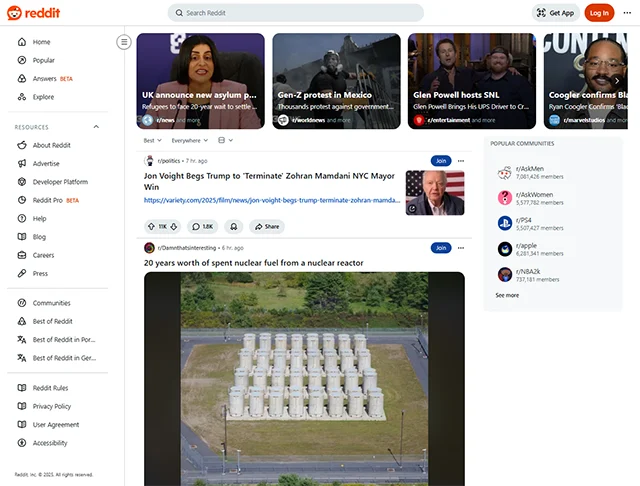Collapse the Resources section
The width and height of the screenshot is (640, 486).
click(96, 127)
